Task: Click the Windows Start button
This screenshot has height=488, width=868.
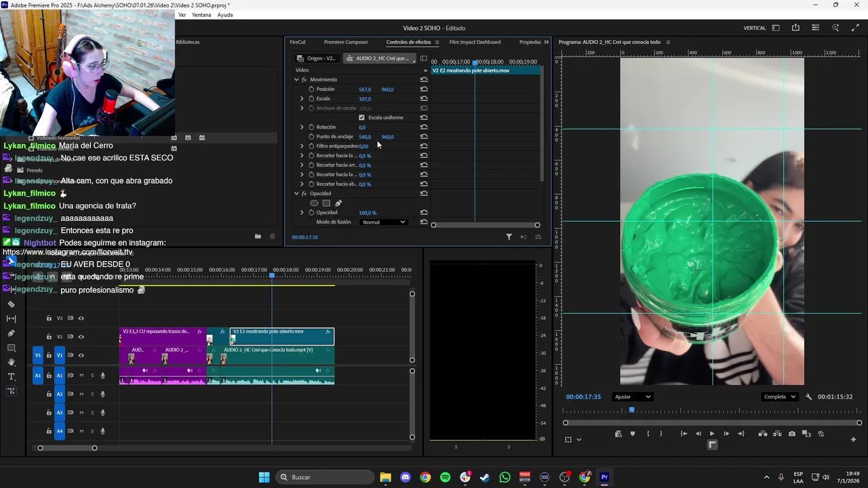Action: click(x=264, y=478)
